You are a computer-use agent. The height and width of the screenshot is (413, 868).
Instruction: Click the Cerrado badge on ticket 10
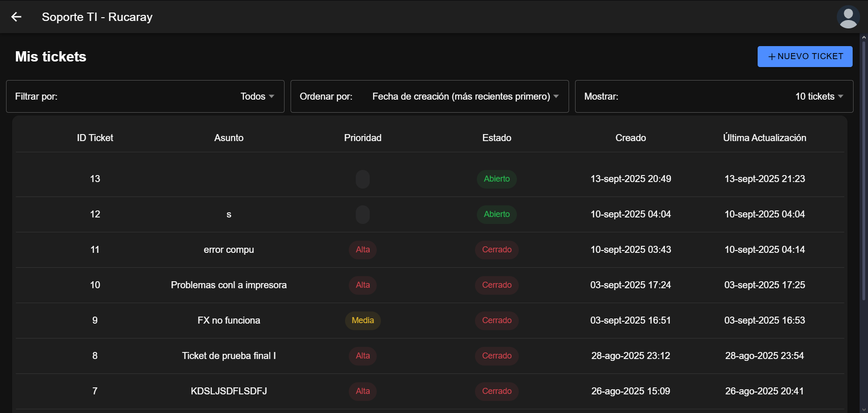[x=496, y=285]
